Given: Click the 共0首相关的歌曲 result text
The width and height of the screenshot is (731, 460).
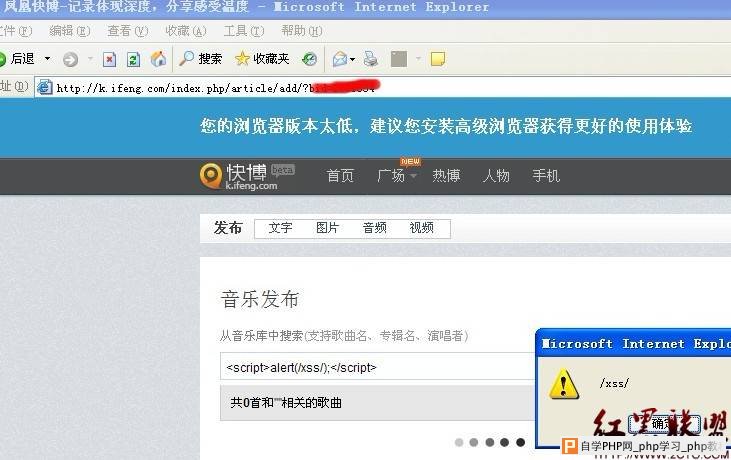Looking at the screenshot, I should tap(286, 403).
